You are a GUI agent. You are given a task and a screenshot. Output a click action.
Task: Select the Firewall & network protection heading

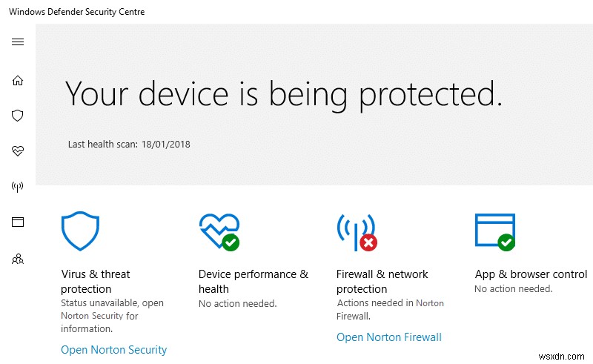382,282
